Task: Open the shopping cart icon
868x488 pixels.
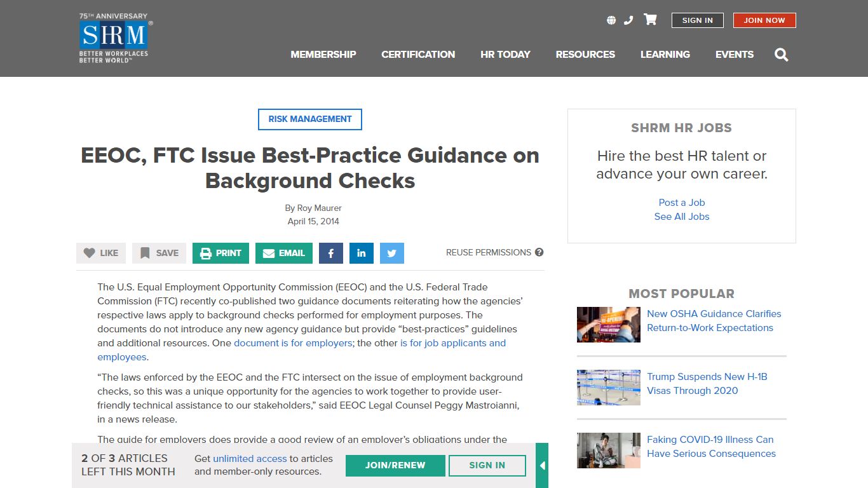Action: tap(650, 20)
